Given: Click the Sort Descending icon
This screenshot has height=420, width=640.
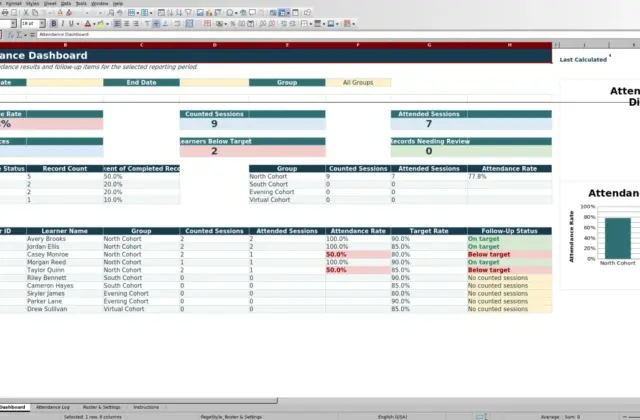Looking at the screenshot, I should pos(179,13).
